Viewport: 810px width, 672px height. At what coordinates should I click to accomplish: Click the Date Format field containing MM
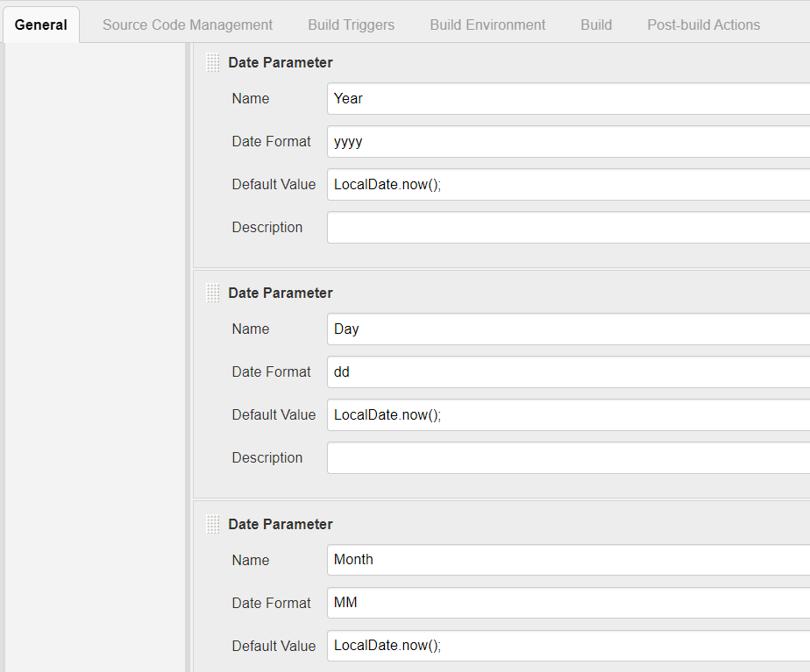(x=568, y=602)
